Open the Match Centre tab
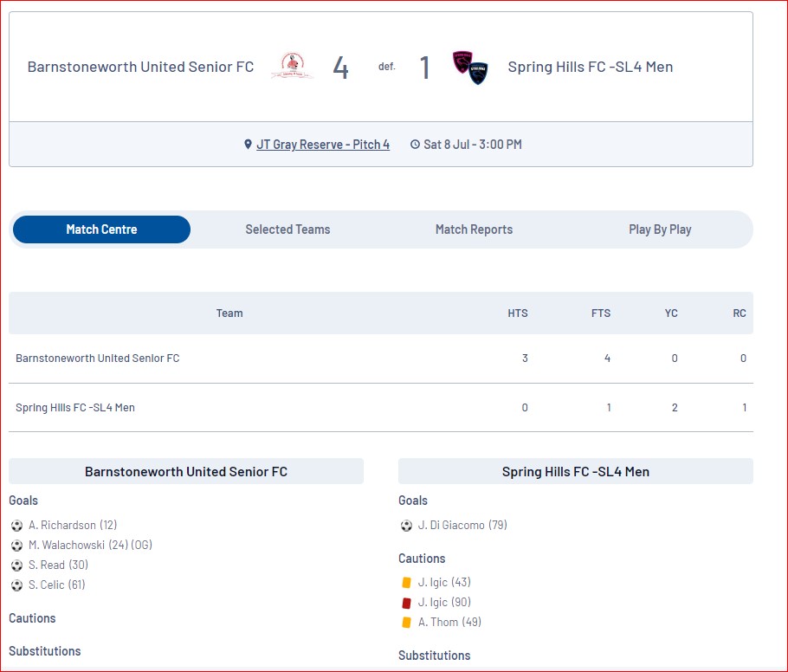 pyautogui.click(x=101, y=229)
